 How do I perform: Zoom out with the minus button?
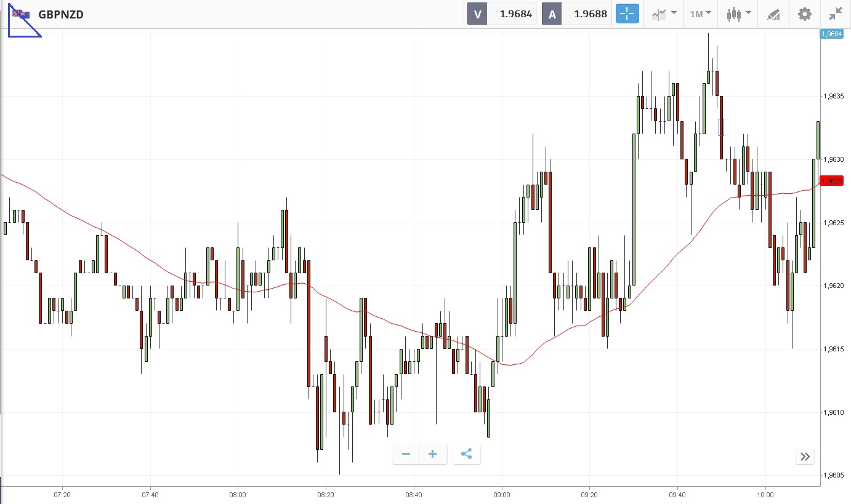point(406,454)
